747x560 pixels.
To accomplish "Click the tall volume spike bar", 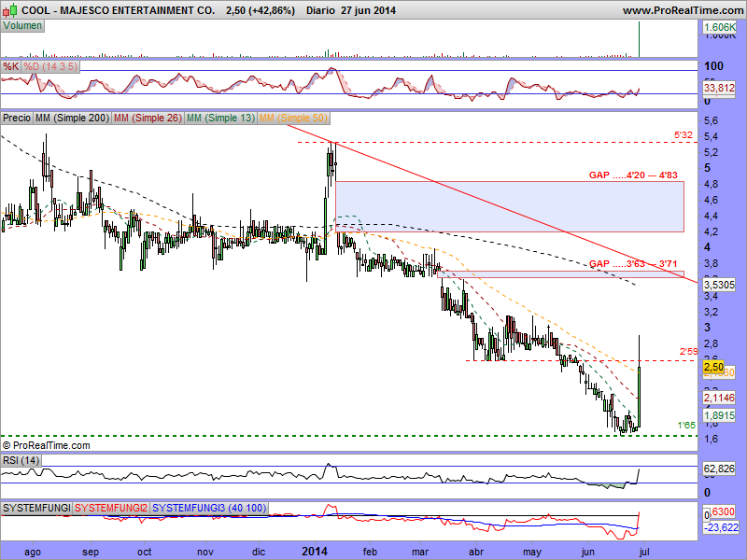I will point(639,39).
